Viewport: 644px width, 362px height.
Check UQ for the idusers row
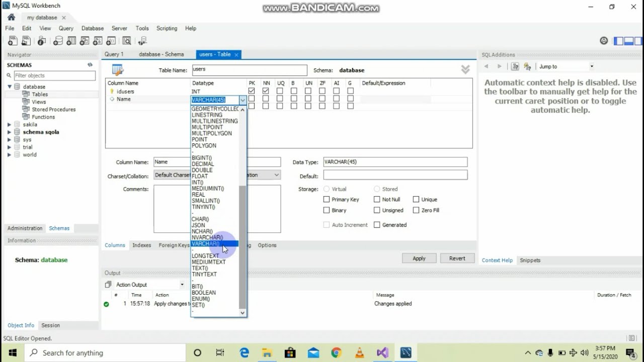(x=280, y=91)
